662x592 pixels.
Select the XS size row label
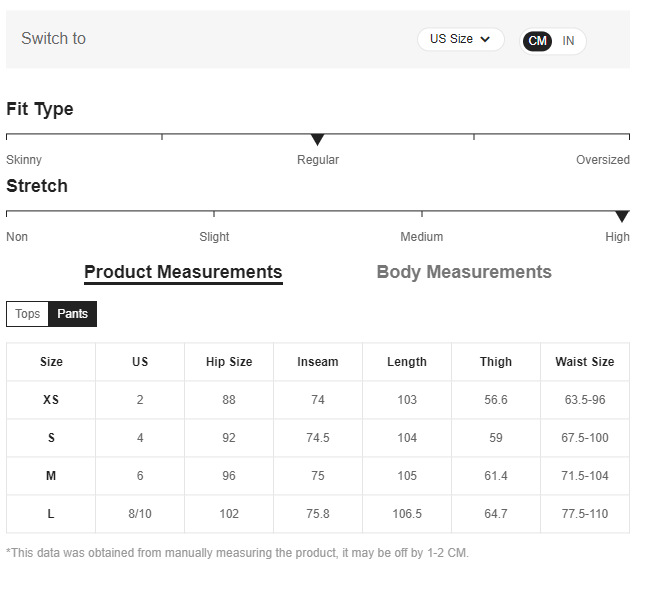(x=51, y=400)
